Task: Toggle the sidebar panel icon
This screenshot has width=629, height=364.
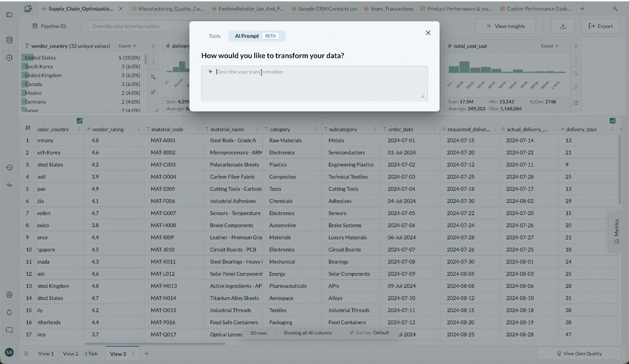Action: 10,15
